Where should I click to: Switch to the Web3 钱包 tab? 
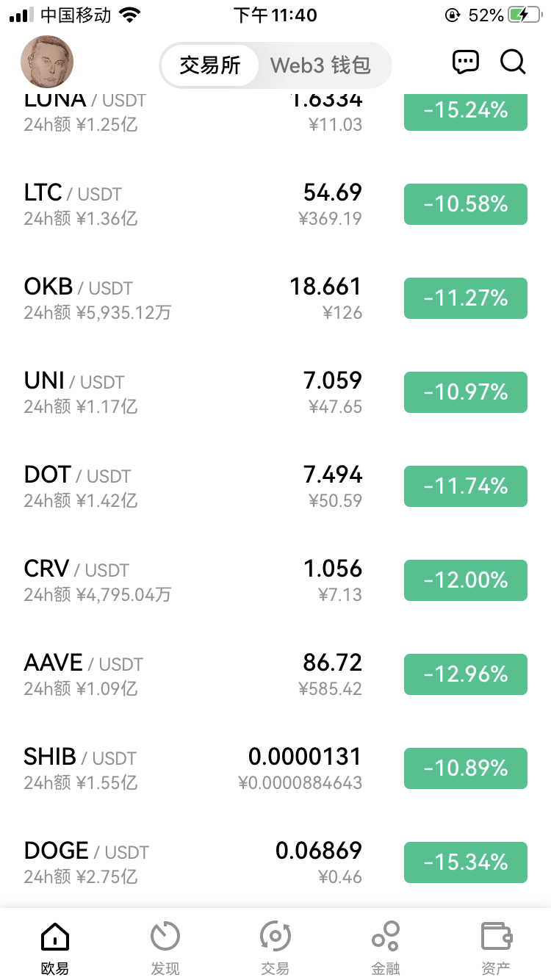point(320,65)
